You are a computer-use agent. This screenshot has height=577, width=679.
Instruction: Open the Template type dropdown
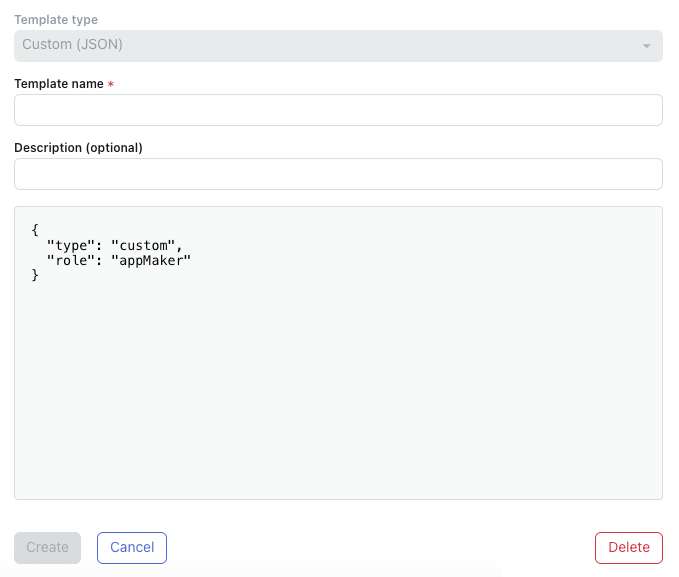tap(338, 46)
